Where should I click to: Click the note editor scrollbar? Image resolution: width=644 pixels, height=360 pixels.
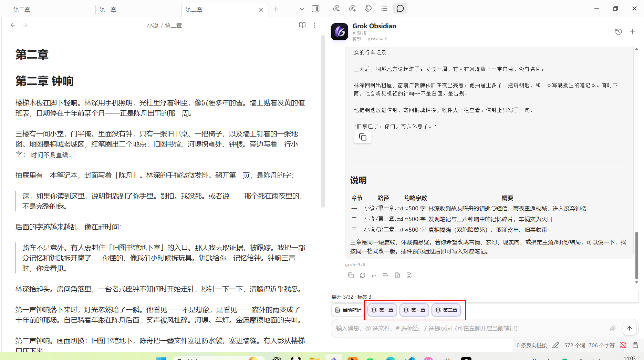[x=323, y=121]
